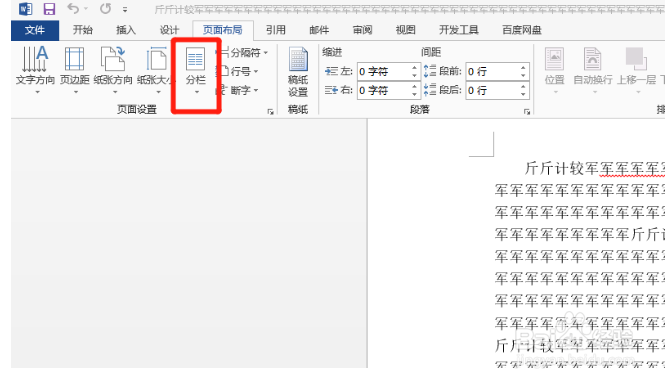Click the 左 left indent icon

tap(331, 71)
